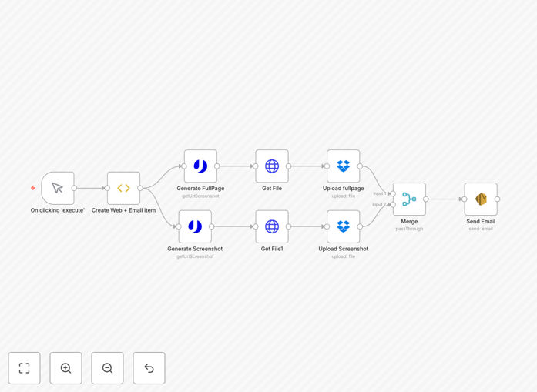Click the output connector of Merge node
The image size is (537, 392).
426,199
